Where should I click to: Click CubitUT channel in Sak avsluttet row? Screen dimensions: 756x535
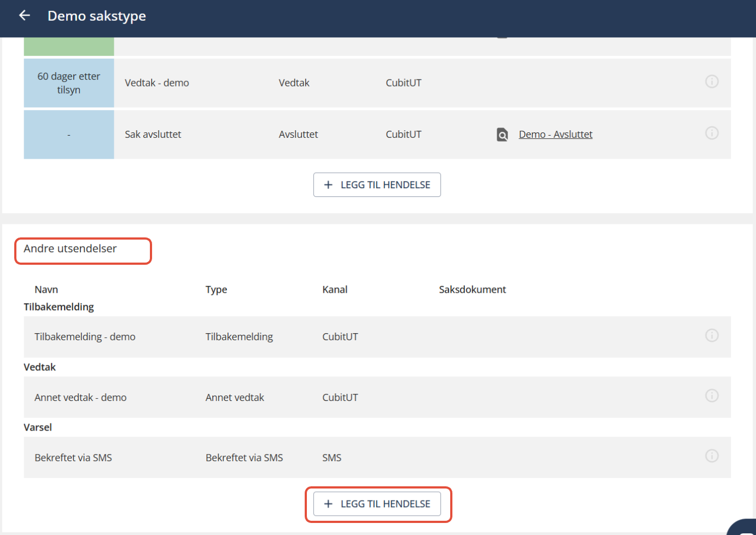tap(404, 135)
